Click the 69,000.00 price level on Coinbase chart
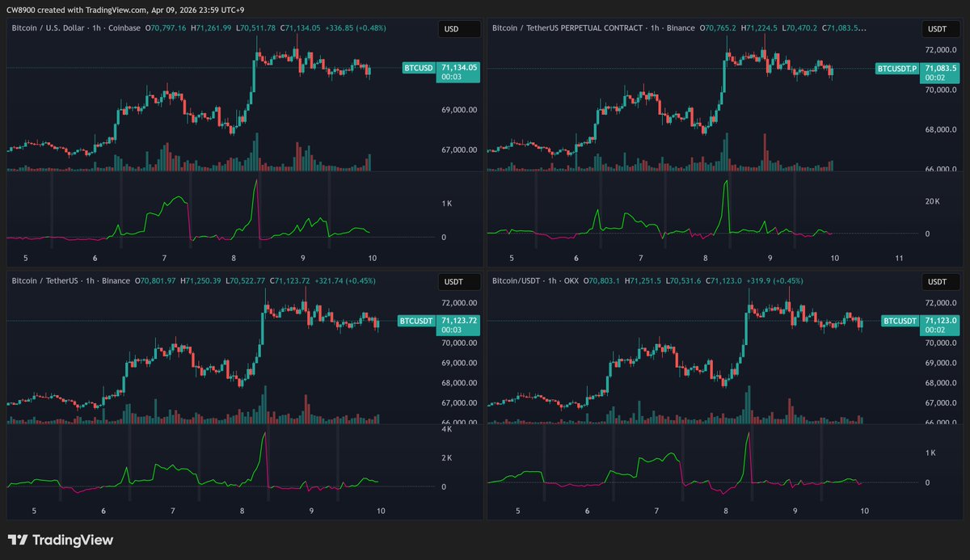 click(x=458, y=110)
